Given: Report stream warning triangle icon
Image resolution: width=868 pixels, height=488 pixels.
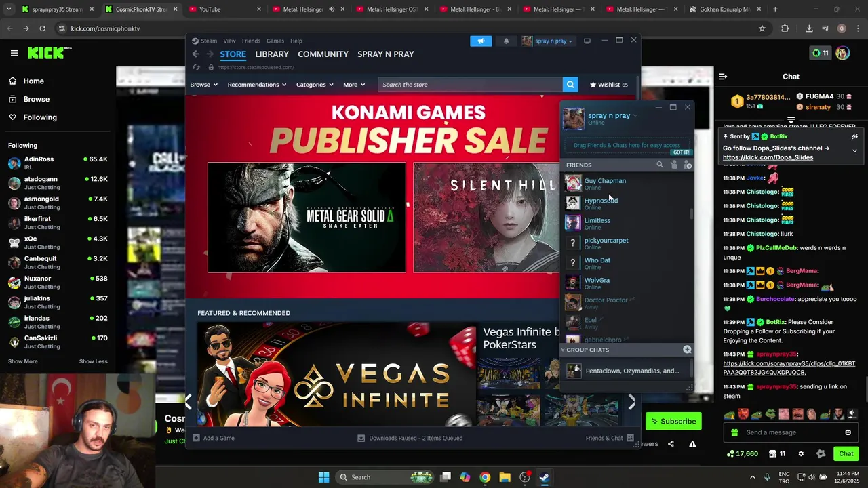Looking at the screenshot, I should click(692, 444).
